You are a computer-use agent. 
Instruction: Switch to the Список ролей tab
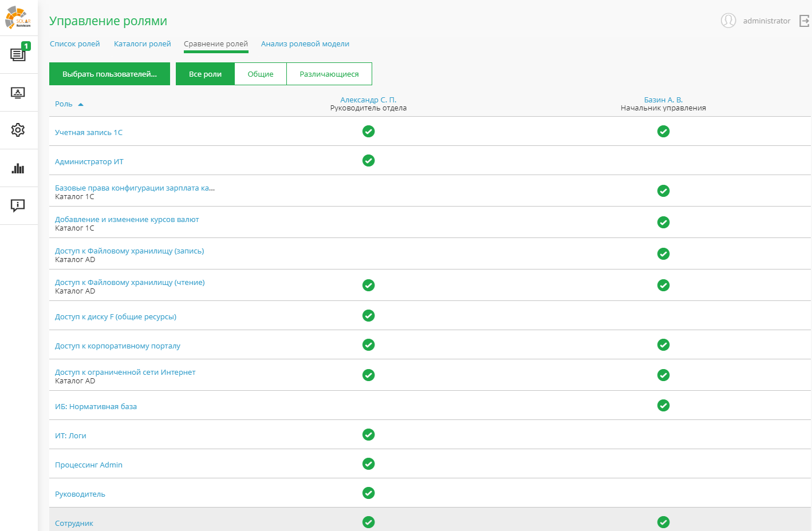[75, 44]
